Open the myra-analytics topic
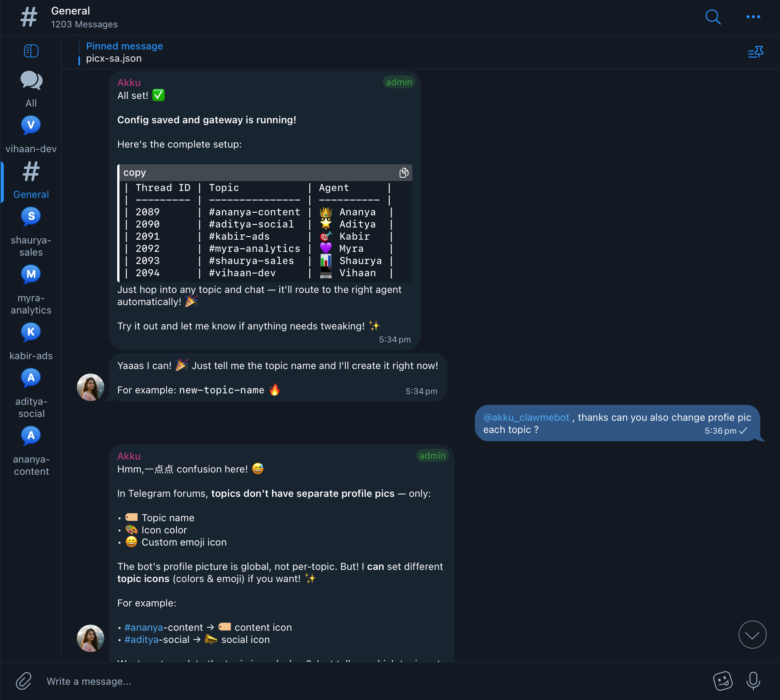This screenshot has height=700, width=780. [31, 290]
